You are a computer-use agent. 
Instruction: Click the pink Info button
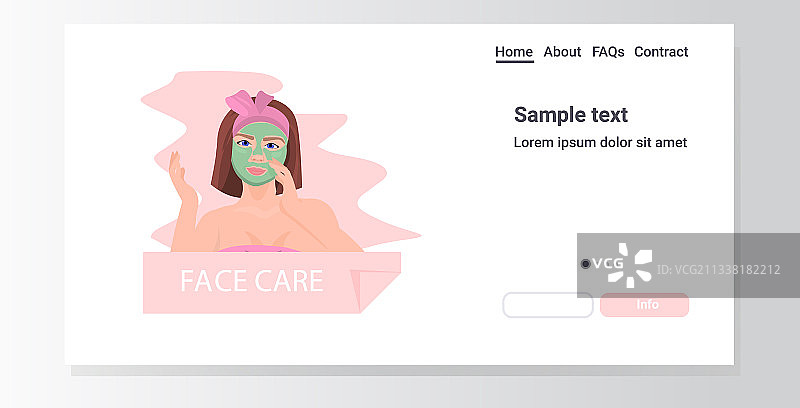click(644, 305)
